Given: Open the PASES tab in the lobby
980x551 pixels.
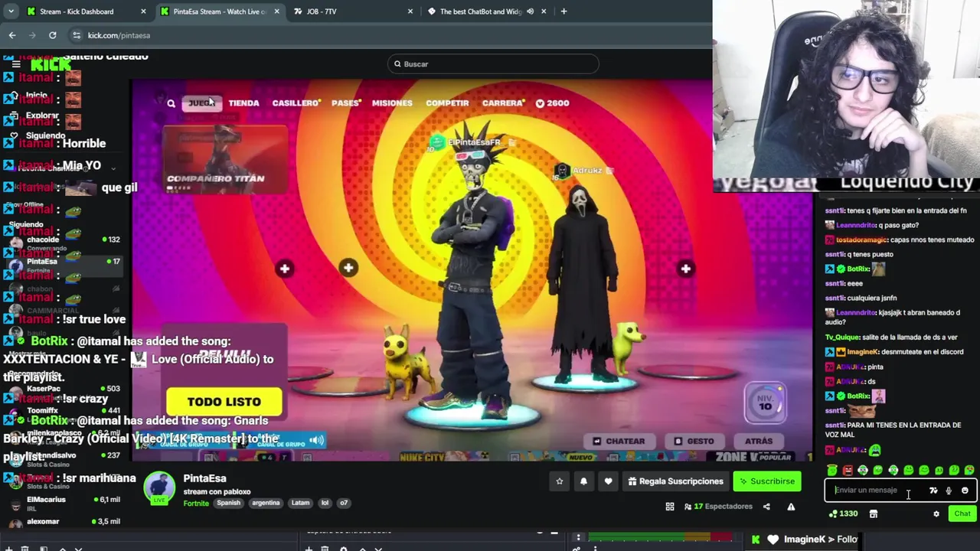Looking at the screenshot, I should click(x=345, y=103).
